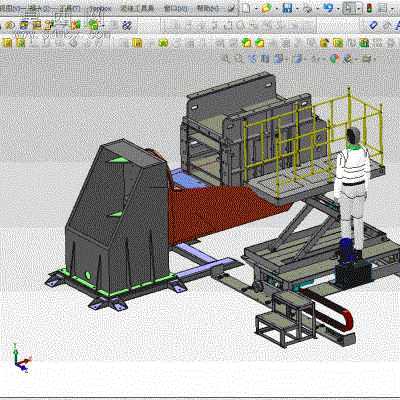The height and width of the screenshot is (400, 400).
Task: Expand the New document dropdown arrow
Action: (x=256, y=9)
